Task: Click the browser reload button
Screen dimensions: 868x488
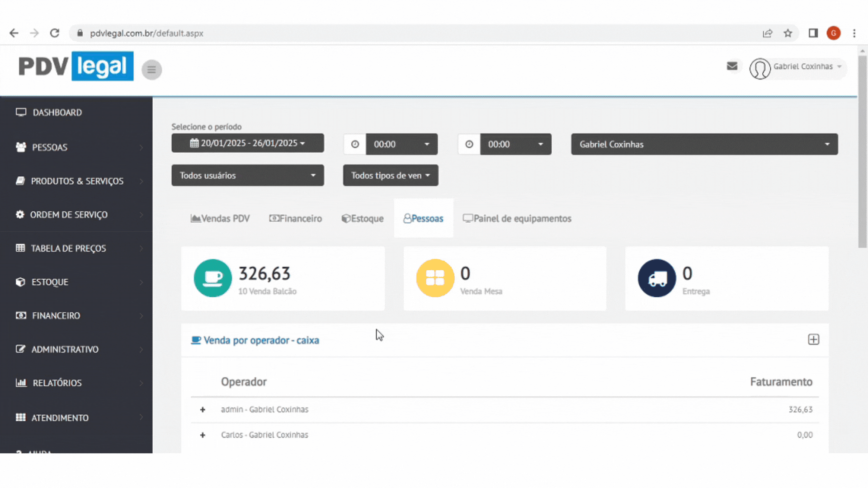Action: 55,33
